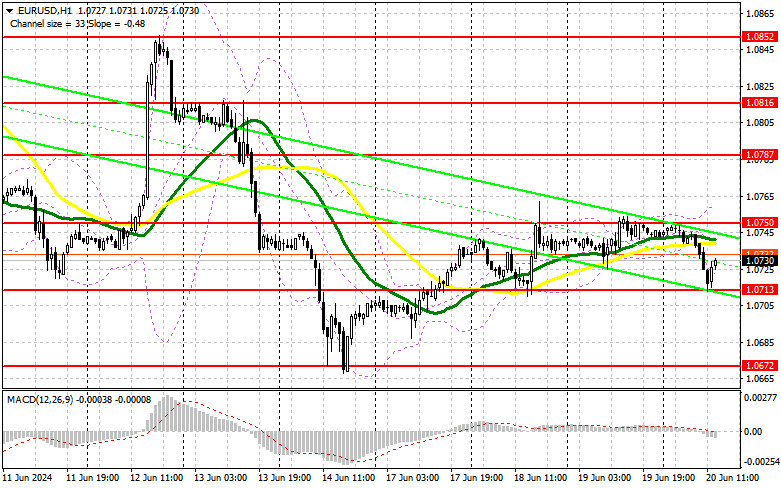
Task: Click the 1.0685 price scale value
Action: (x=760, y=343)
